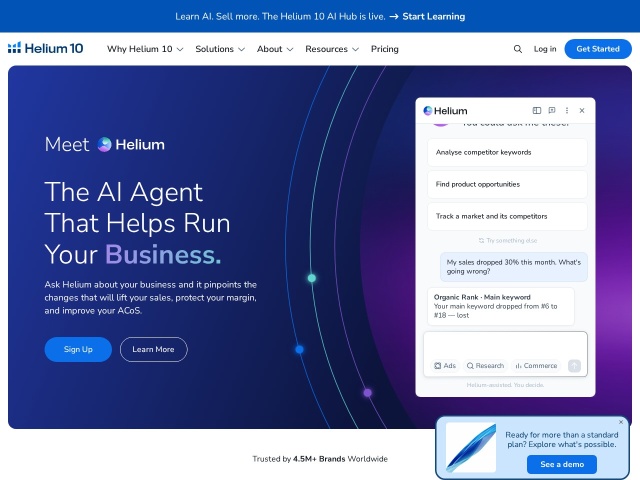Select the Ads chip in chat input

(445, 366)
